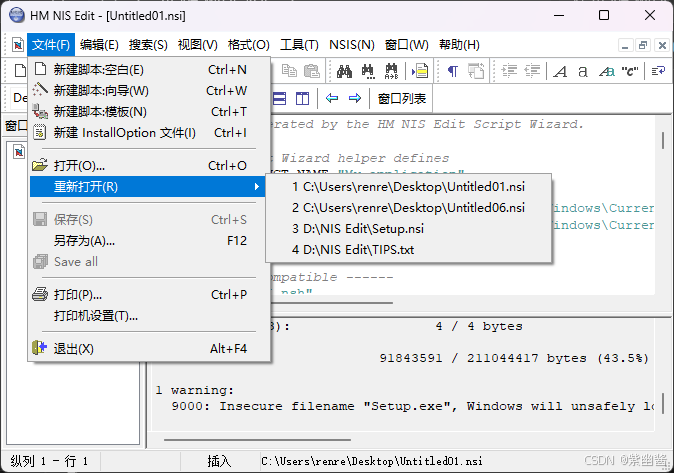Image resolution: width=675 pixels, height=474 pixels.
Task: Select 新建脚本:空白(E) menu entry
Action: [149, 70]
